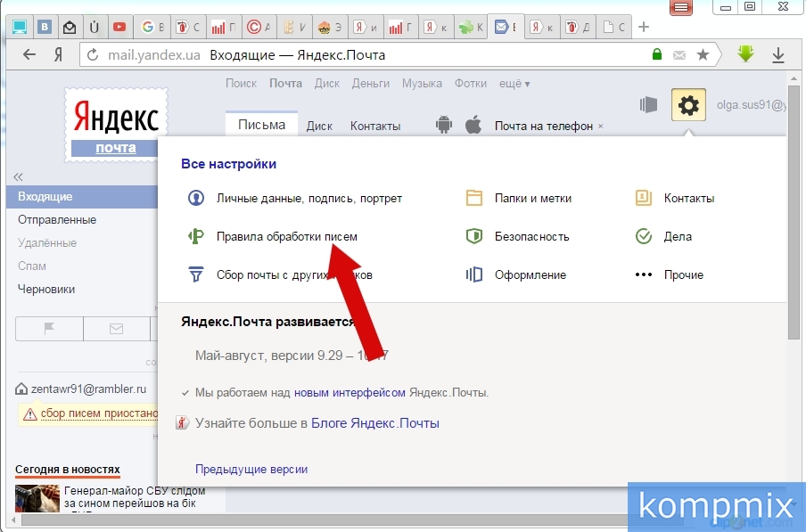Open downloads with green arrow icon
806x532 pixels.
(745, 54)
